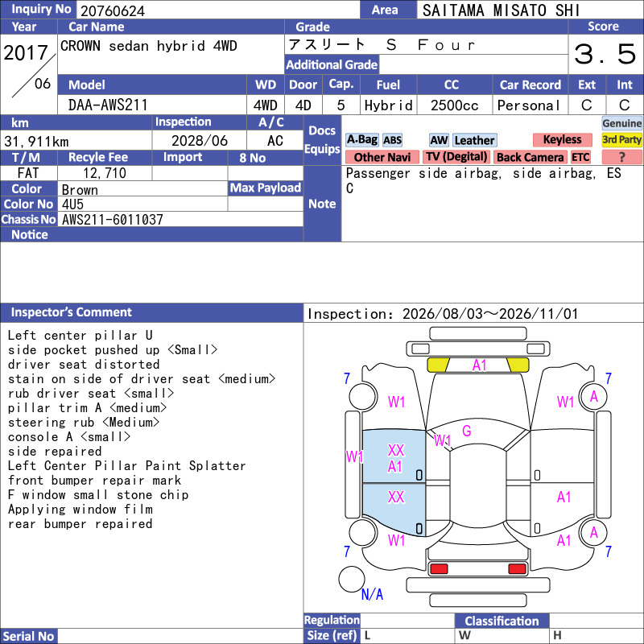Click inquiry number 20760624
This screenshot has height=644, width=644.
pyautogui.click(x=113, y=10)
